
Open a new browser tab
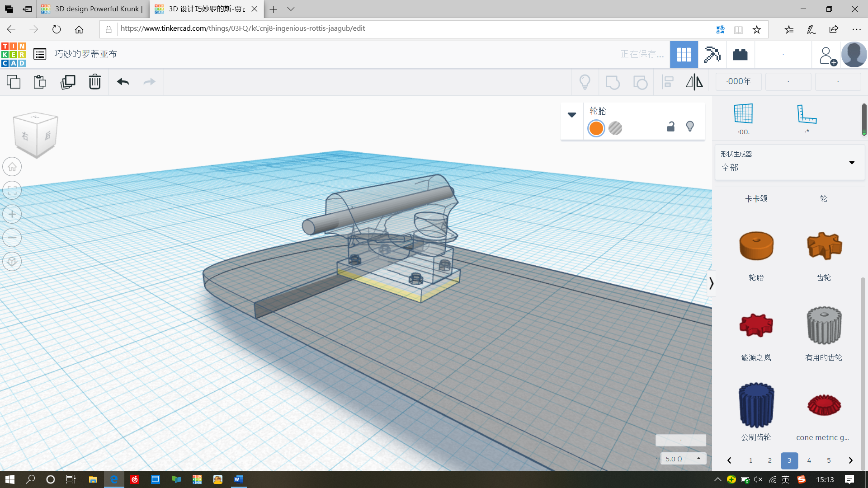[x=273, y=9]
